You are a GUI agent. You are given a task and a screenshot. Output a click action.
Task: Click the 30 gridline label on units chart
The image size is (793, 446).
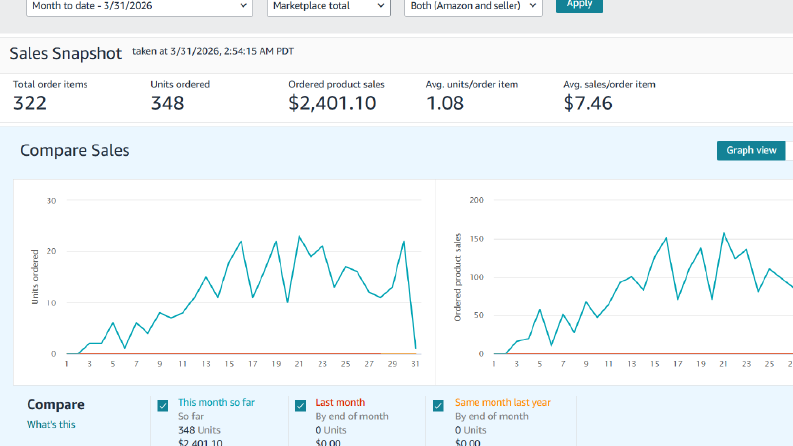pos(51,201)
